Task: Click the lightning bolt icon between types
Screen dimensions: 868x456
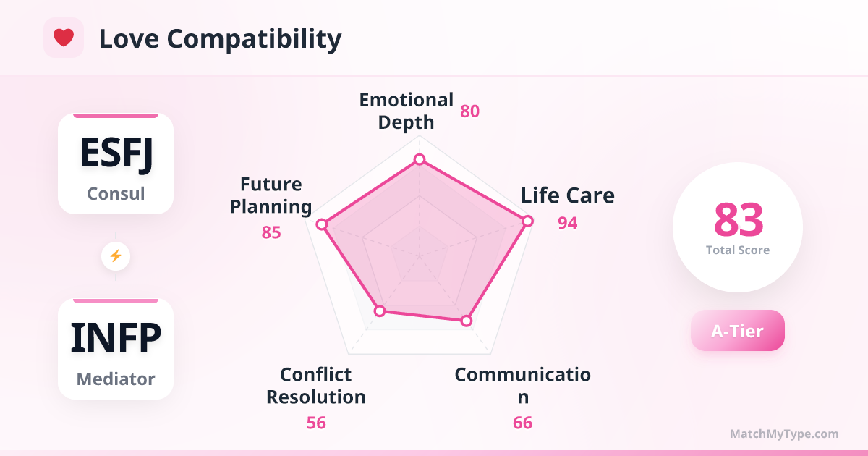Action: 116,256
